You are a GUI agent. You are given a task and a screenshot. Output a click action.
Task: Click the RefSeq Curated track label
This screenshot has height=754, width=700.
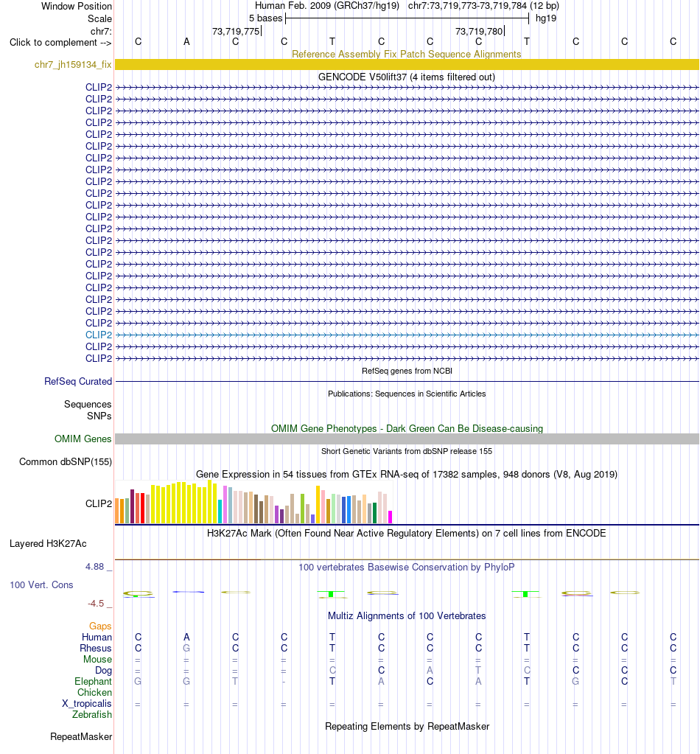click(78, 381)
